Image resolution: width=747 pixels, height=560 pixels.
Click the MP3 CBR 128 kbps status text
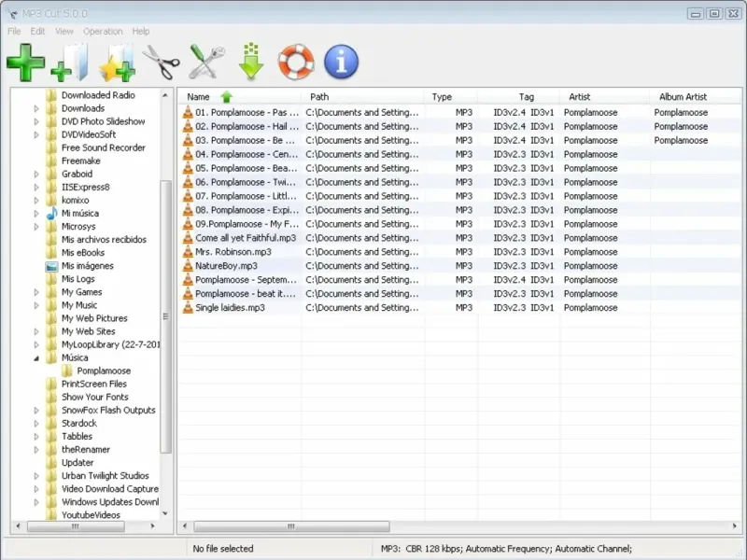point(506,549)
